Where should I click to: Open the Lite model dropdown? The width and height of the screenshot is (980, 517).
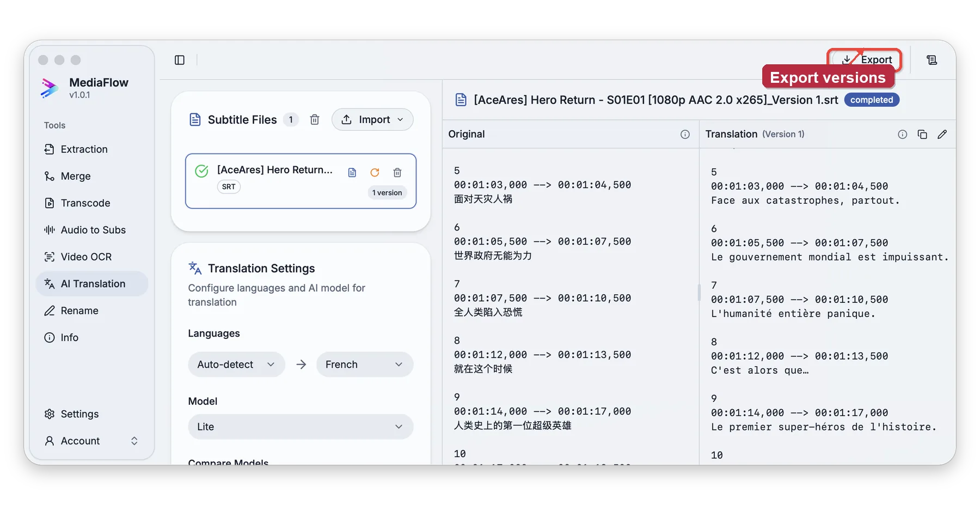(301, 427)
